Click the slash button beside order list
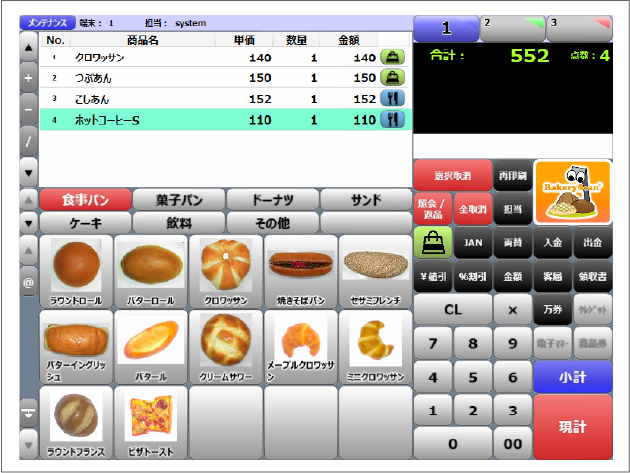Image resolution: width=630 pixels, height=473 pixels. (x=29, y=141)
